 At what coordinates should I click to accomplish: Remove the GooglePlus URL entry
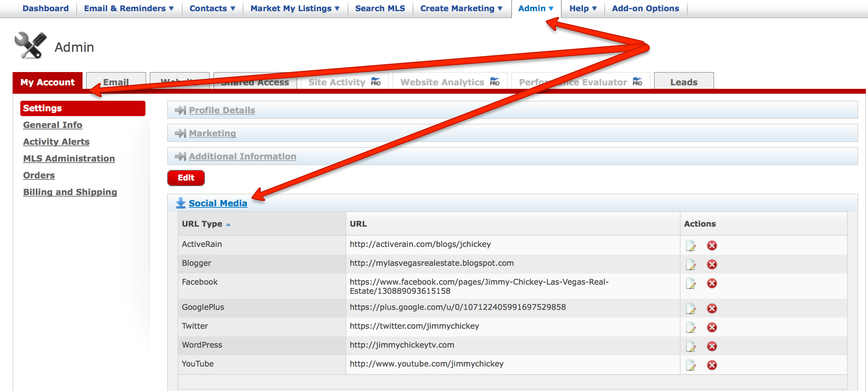point(712,308)
